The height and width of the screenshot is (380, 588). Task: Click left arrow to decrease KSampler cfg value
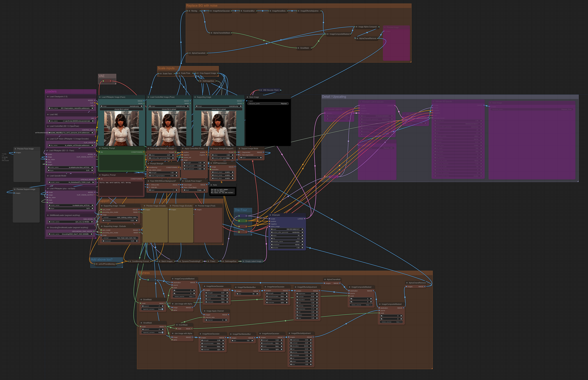pos(271,238)
